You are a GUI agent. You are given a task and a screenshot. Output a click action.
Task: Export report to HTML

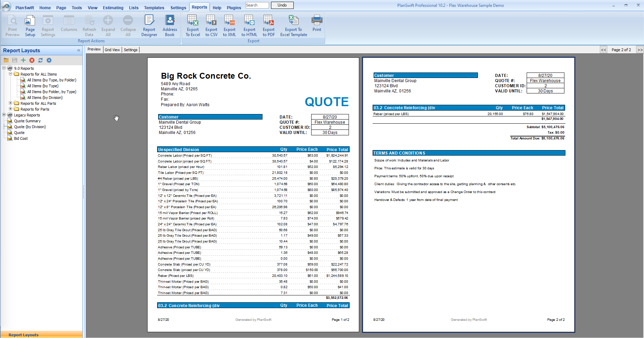pos(249,25)
